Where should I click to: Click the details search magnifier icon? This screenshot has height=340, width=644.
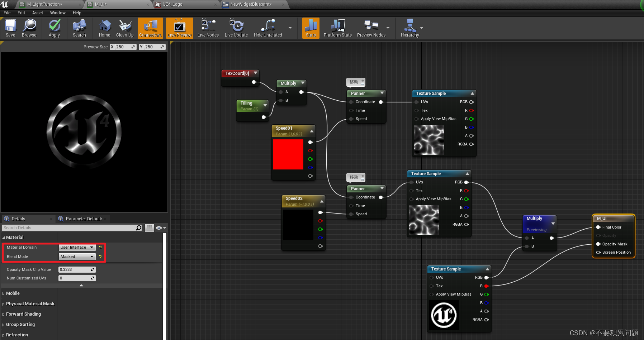[x=139, y=228]
